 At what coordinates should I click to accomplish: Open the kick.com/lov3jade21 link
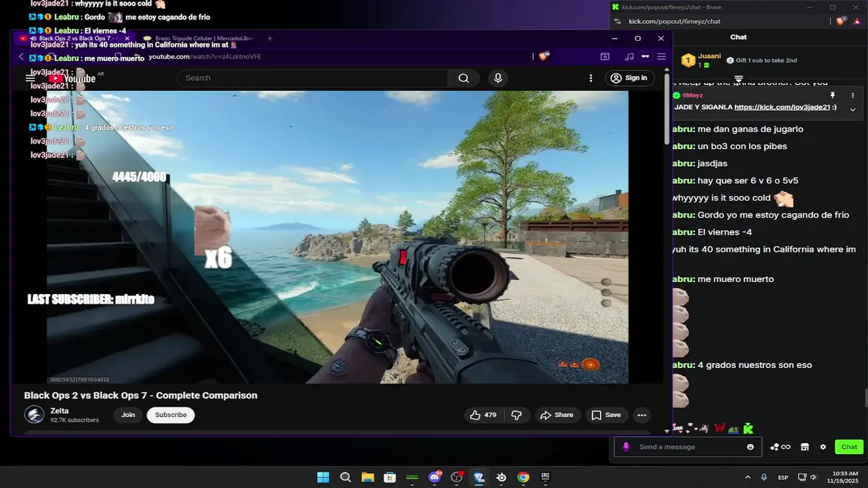point(782,107)
